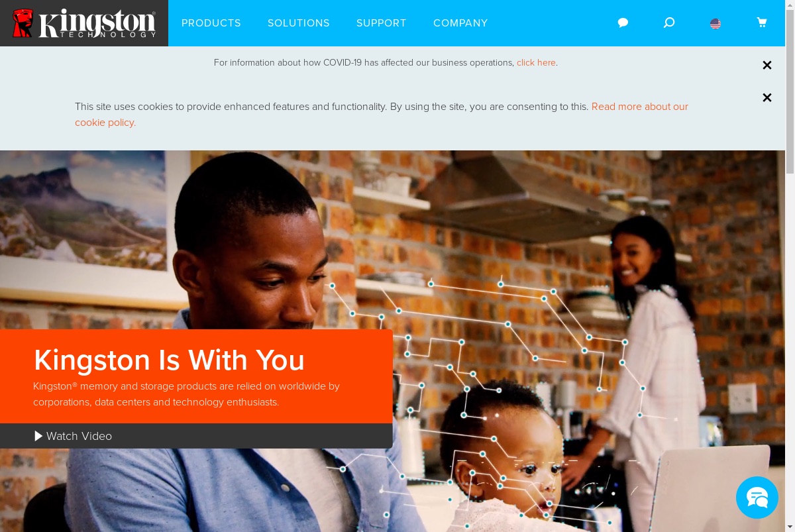Viewport: 795px width, 532px height.
Task: Open the chat speech bubble icon in header
Action: [623, 23]
